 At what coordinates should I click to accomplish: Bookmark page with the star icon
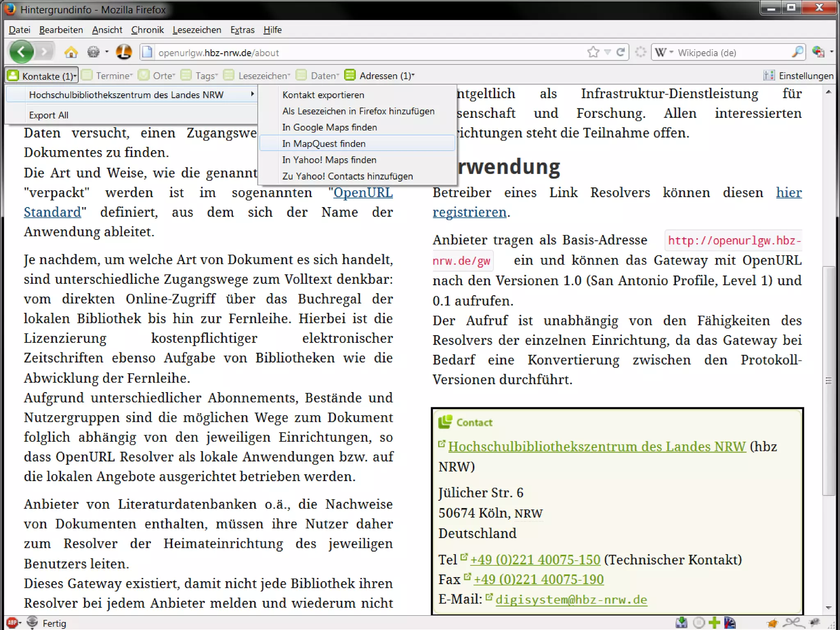(x=593, y=52)
